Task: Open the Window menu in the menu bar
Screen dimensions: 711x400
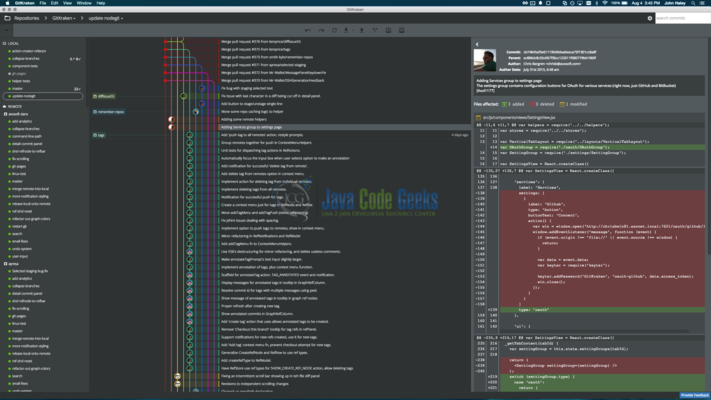Action: (84, 3)
